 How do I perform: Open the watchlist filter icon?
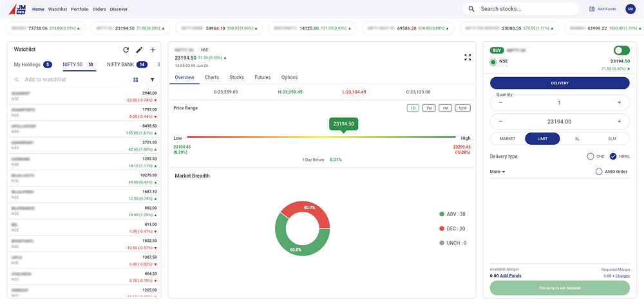tap(153, 80)
